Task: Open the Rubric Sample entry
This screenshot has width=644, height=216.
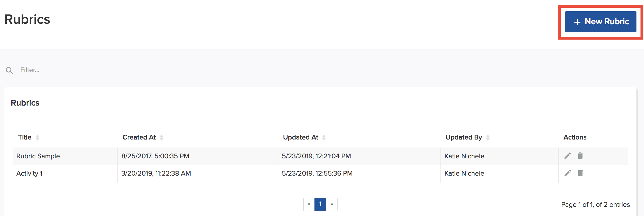Action: coord(38,156)
